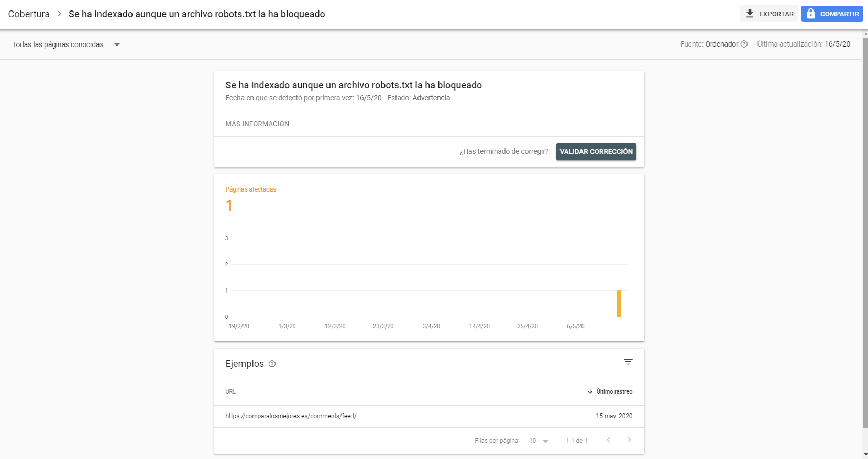
Task: Click the URL column header
Action: [x=230, y=391]
